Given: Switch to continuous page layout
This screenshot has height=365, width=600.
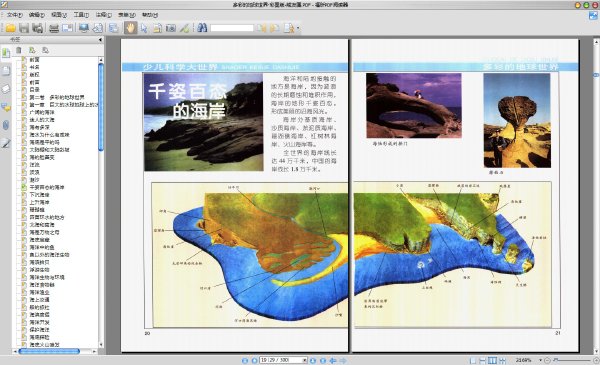Looking at the screenshot, I should pyautogui.click(x=483, y=360).
